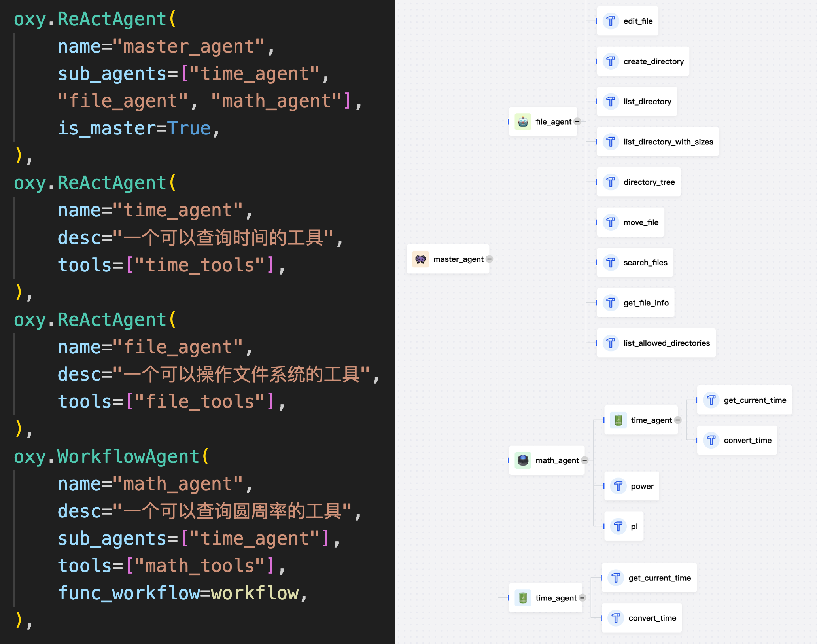The width and height of the screenshot is (817, 644).
Task: Collapse the math_agent subtree
Action: pyautogui.click(x=585, y=460)
